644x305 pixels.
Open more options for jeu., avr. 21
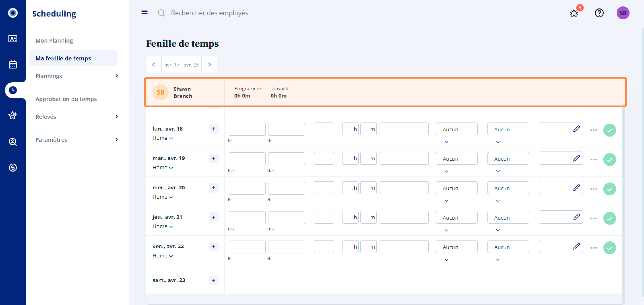click(x=593, y=218)
